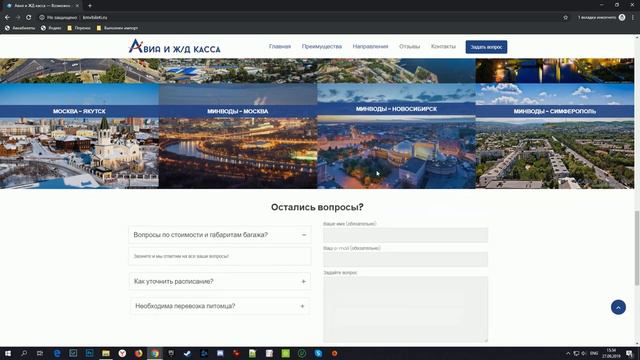Image resolution: width=640 pixels, height=360 pixels.
Task: Click the Задать вопрос button
Action: (486, 47)
